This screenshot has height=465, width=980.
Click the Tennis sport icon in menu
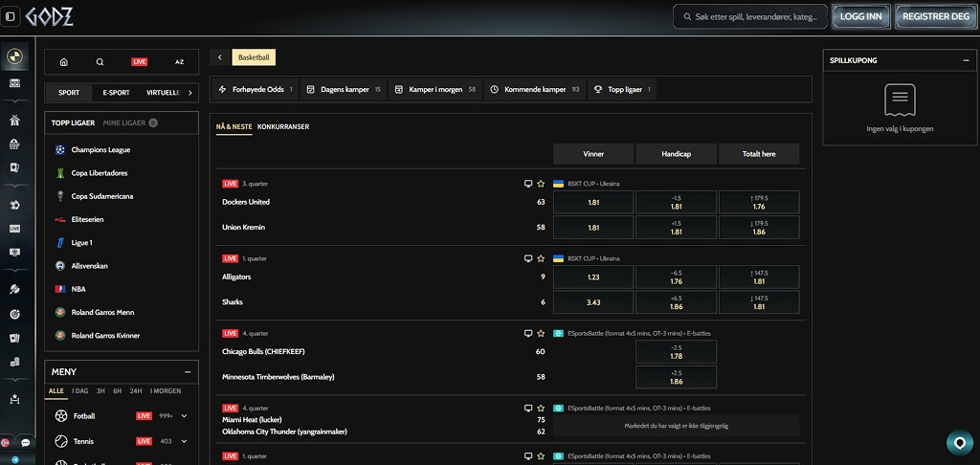(x=61, y=441)
